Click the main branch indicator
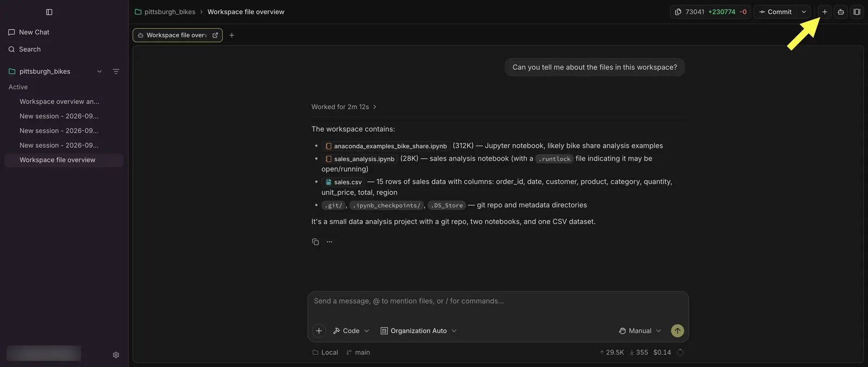 click(358, 352)
